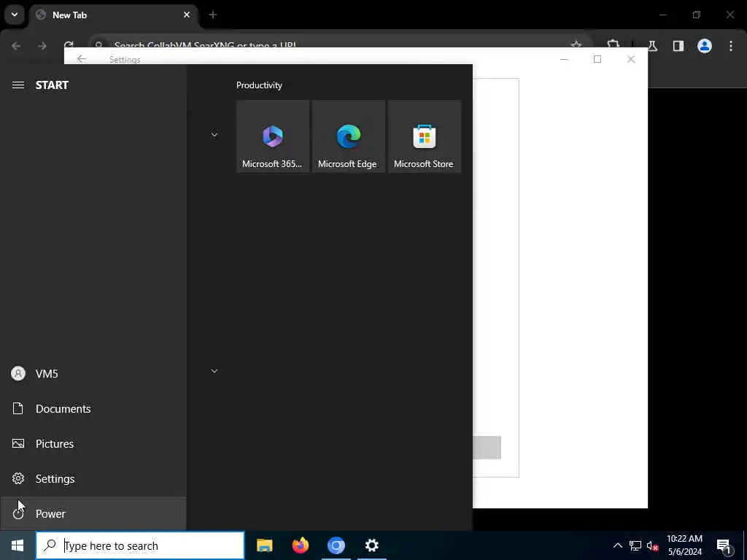The width and height of the screenshot is (747, 560).
Task: Open the browser tab search dropdown
Action: [x=15, y=15]
